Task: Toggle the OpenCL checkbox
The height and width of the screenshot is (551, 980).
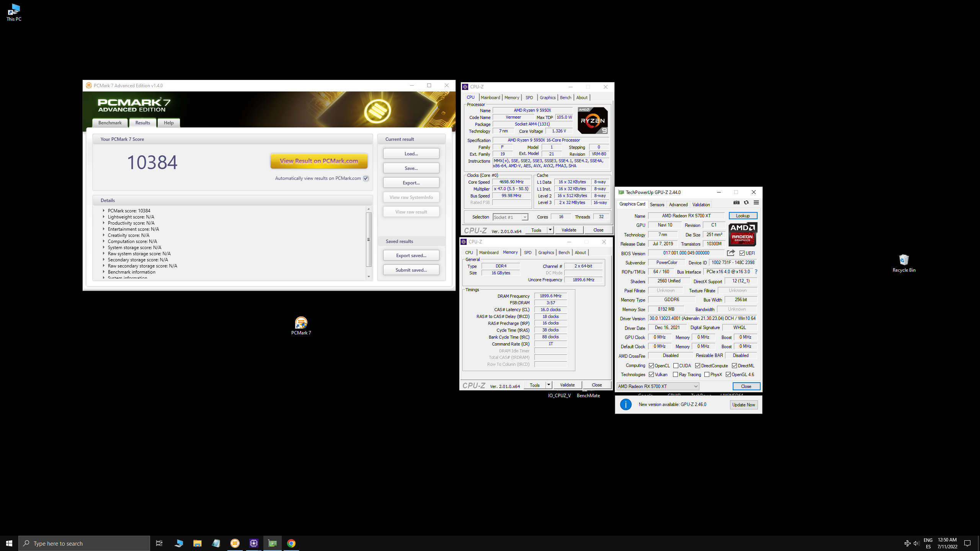Action: click(x=651, y=366)
